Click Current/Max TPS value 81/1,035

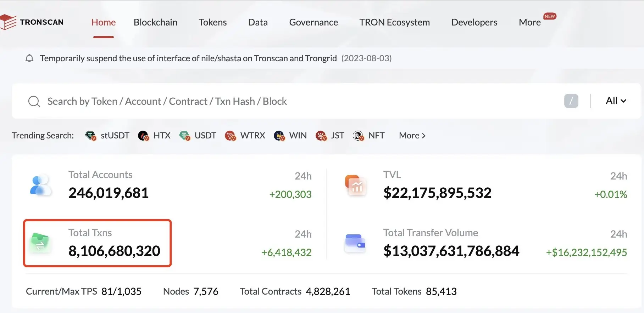coord(121,291)
